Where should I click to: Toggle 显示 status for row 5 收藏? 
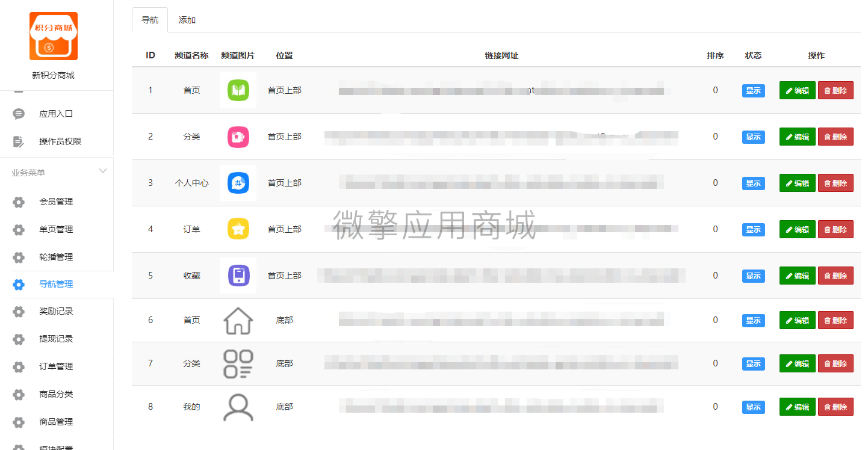(x=753, y=276)
